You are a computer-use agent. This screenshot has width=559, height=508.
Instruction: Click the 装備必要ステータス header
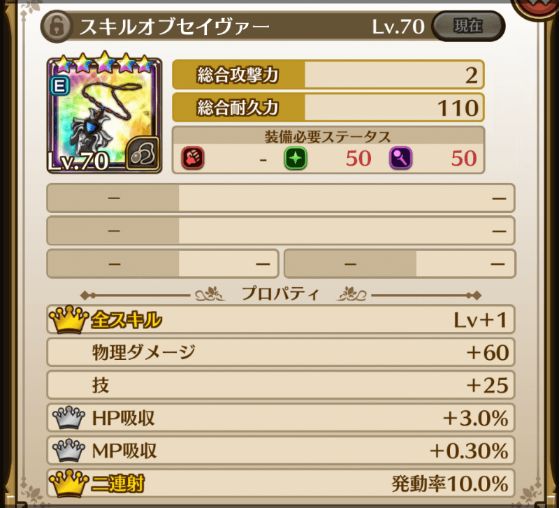tap(328, 137)
